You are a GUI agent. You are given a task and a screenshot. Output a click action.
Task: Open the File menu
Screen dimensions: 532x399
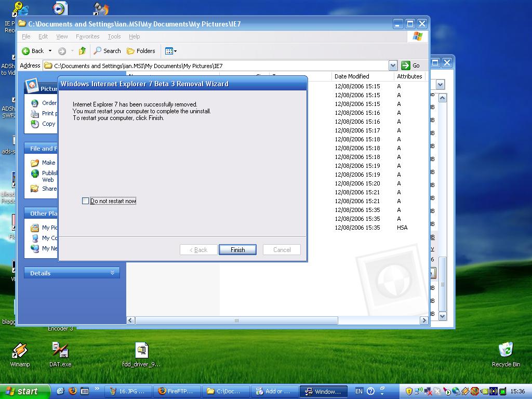coord(26,36)
